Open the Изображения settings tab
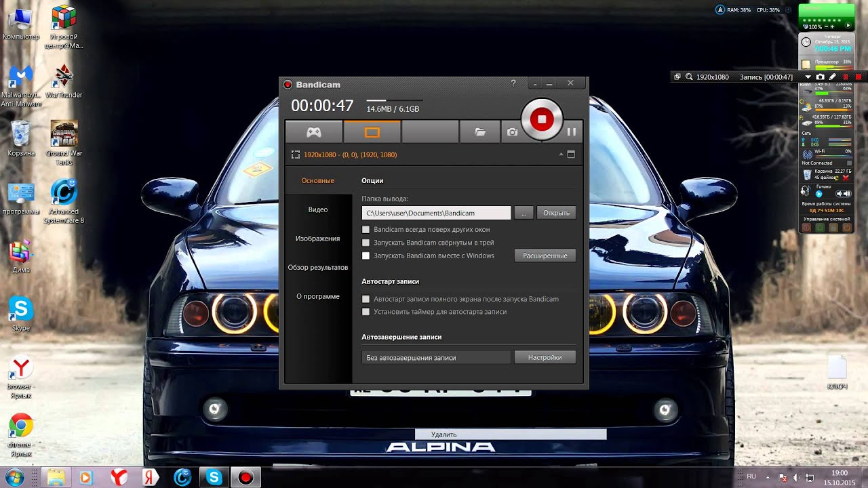The height and width of the screenshot is (488, 868). [x=318, y=239]
